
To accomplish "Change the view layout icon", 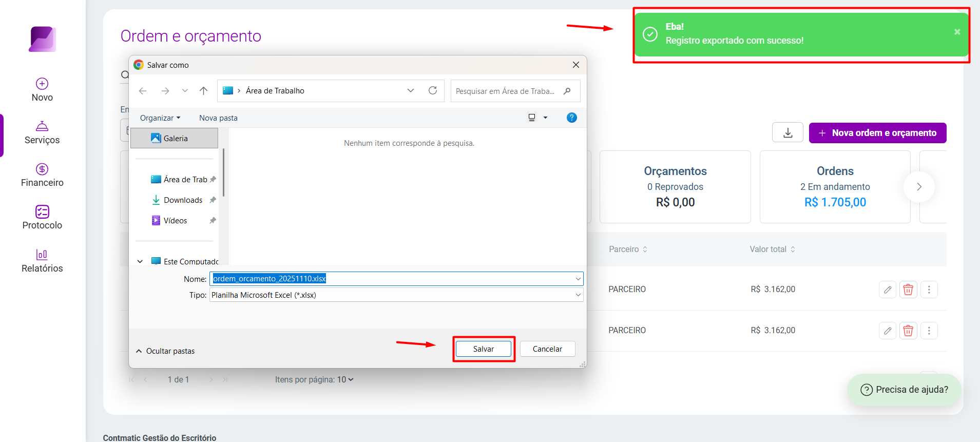I will click(532, 118).
